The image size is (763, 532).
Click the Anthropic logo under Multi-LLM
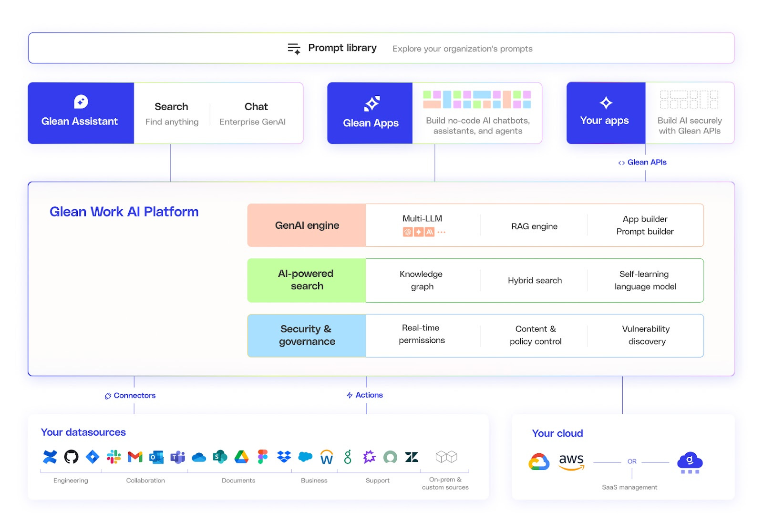tap(430, 232)
